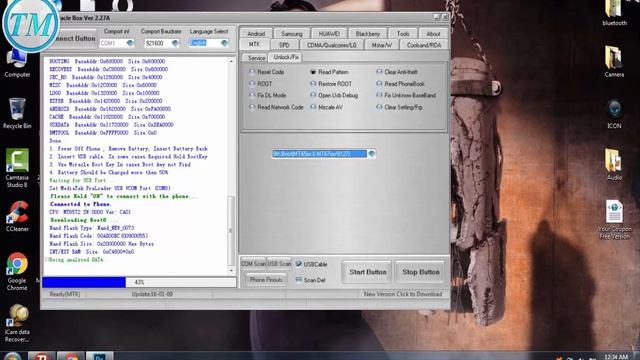Toggle the USBCable checkbox
The width and height of the screenshot is (640, 360).
[299, 264]
